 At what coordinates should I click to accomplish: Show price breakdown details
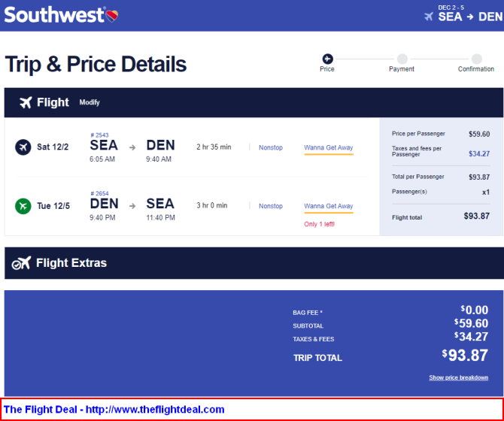[458, 377]
